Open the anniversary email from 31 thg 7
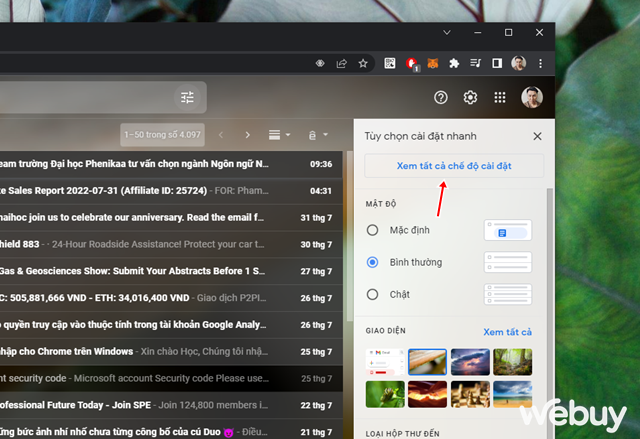The image size is (640, 439). 171,217
